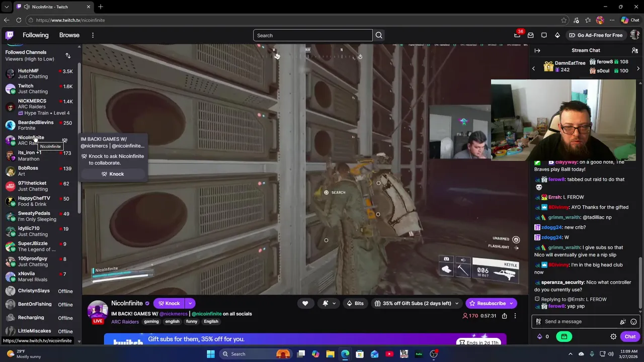Viewport: 644px width, 362px height.
Task: Expand the Knock button dropdown arrow
Action: (190, 303)
